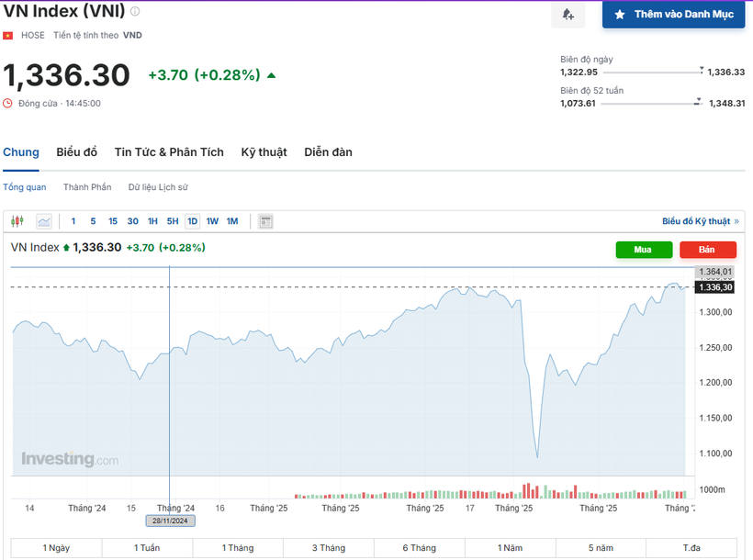Viewport: 753px width, 560px height.
Task: Click the info icon next to VN Index (VNI)
Action: (x=135, y=10)
